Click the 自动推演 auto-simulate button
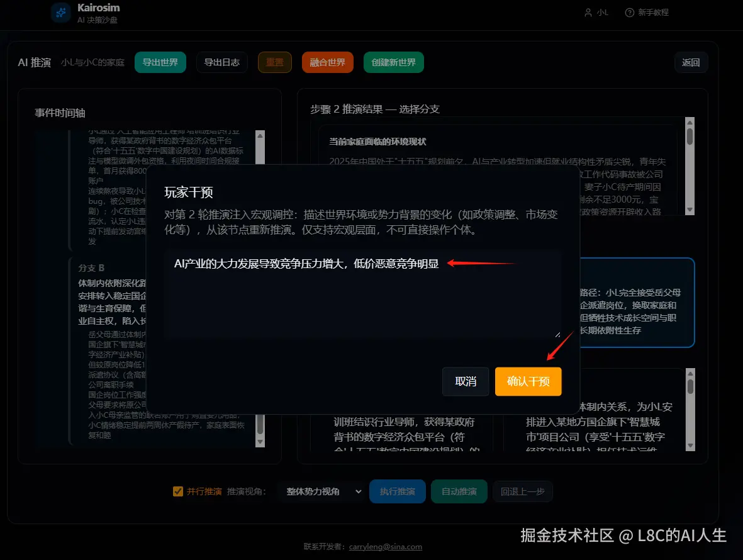 click(x=459, y=492)
